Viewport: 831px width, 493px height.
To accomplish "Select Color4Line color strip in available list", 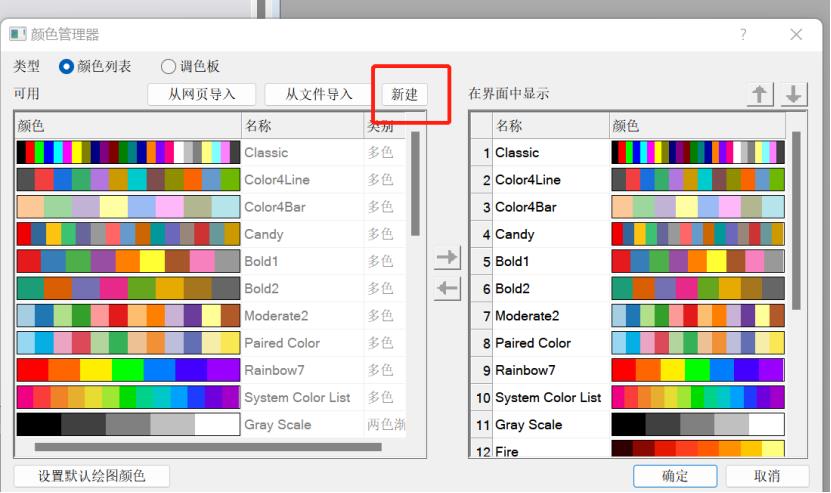I will coord(128,179).
